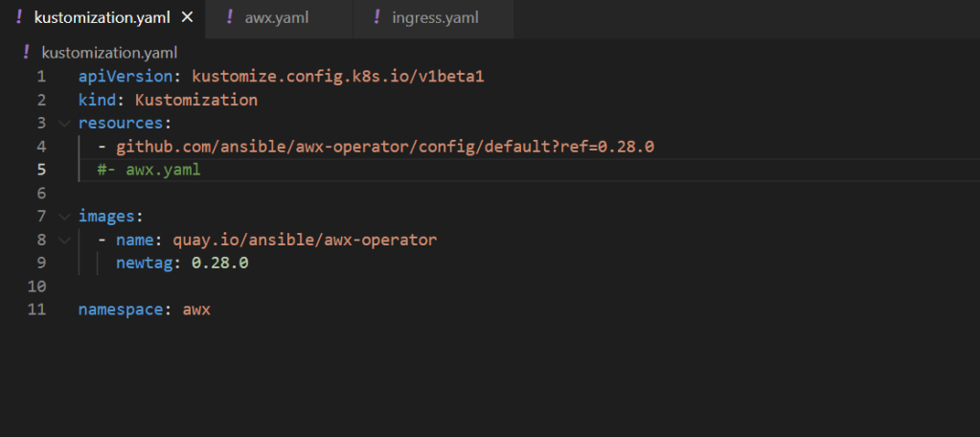
Task: Collapse the resources section fold arrow
Action: click(x=63, y=124)
